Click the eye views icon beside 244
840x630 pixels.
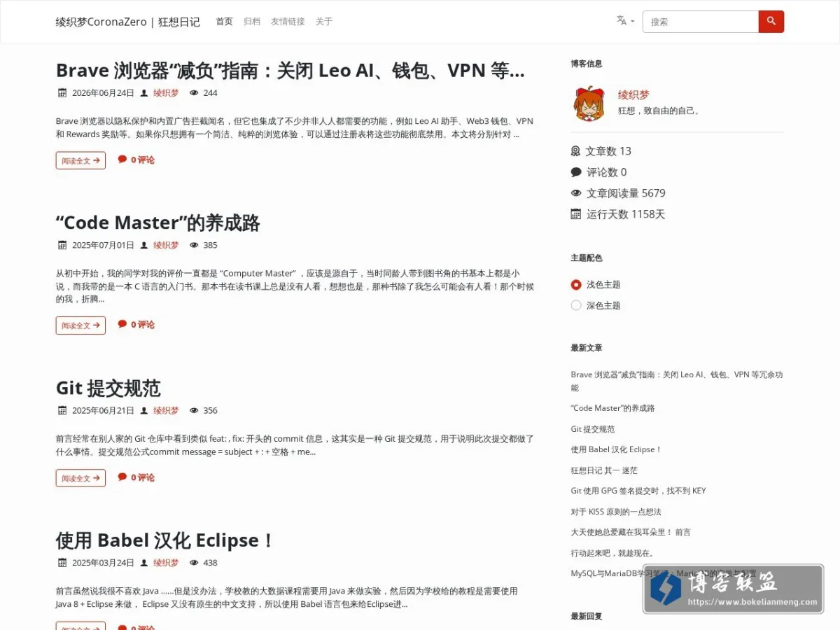tap(194, 92)
